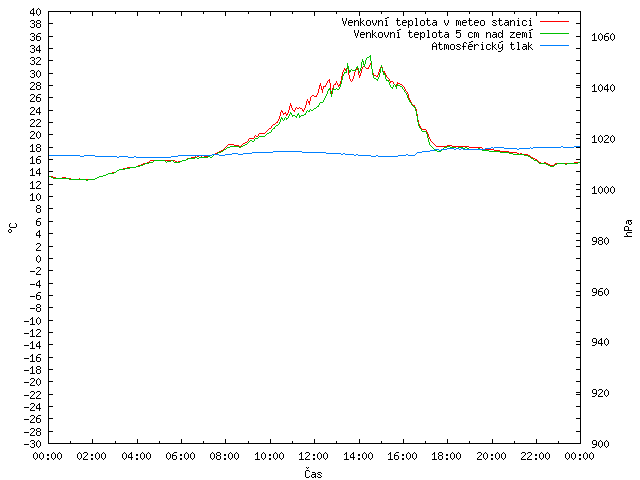Screen dimensions: 640x480
Task: Click the right axis value '900'
Action: [x=600, y=444]
